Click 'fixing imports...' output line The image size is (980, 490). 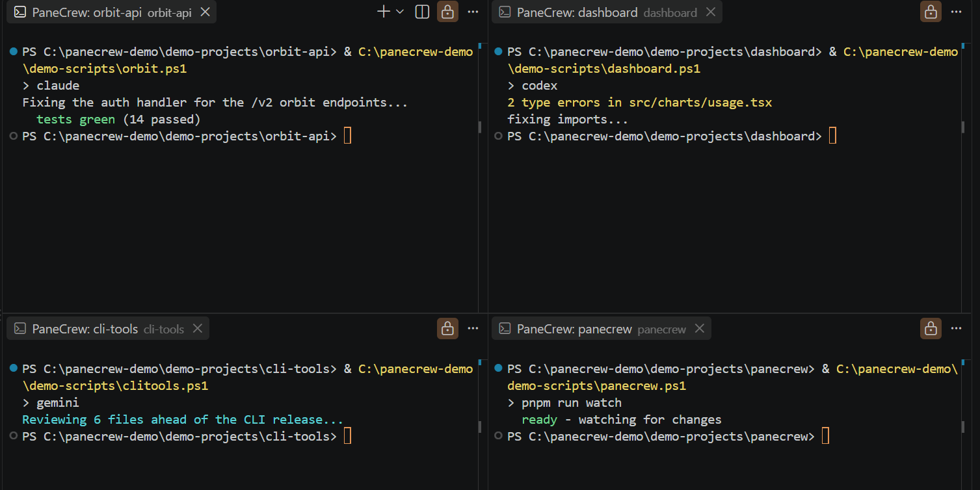567,120
